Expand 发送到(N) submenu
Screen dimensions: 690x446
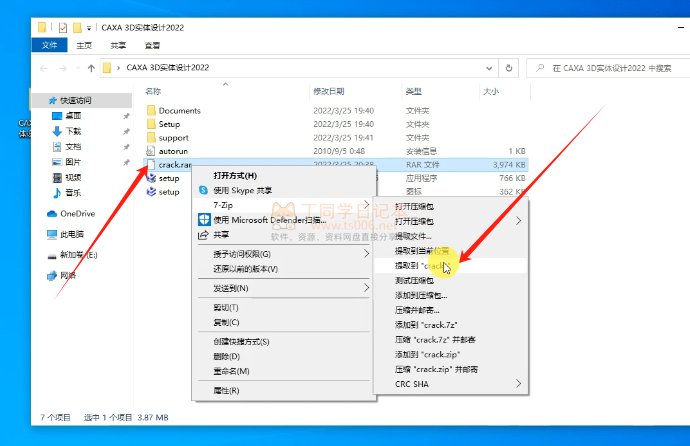click(x=284, y=288)
